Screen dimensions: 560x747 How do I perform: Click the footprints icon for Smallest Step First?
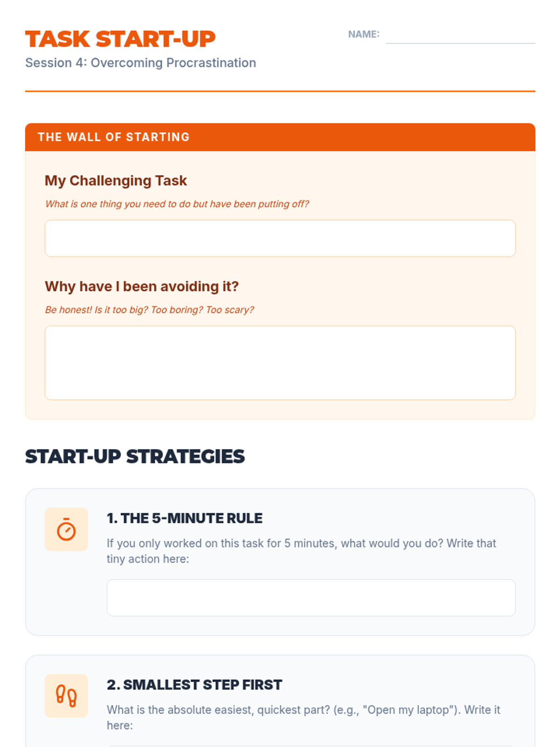click(66, 696)
